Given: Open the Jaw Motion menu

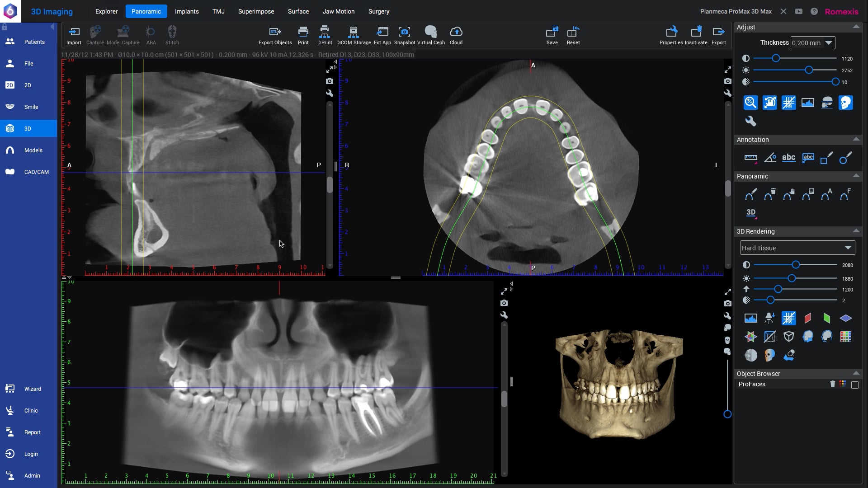Looking at the screenshot, I should coord(339,11).
